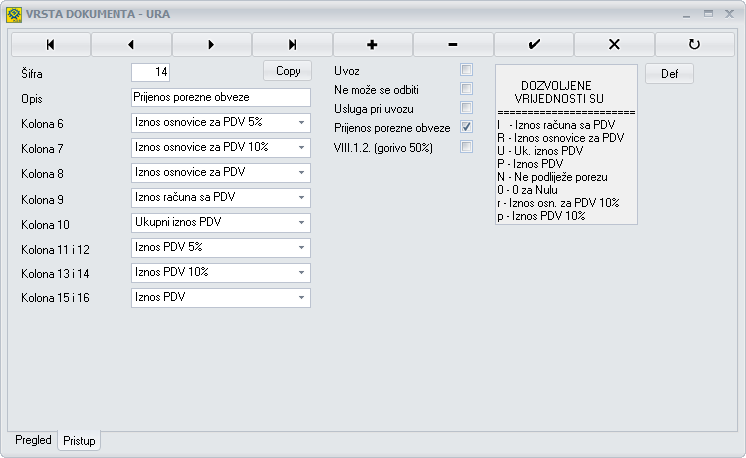746x458 pixels.
Task: Toggle the VIII.1.2. (gorivo 50%) checkbox
Action: (466, 147)
